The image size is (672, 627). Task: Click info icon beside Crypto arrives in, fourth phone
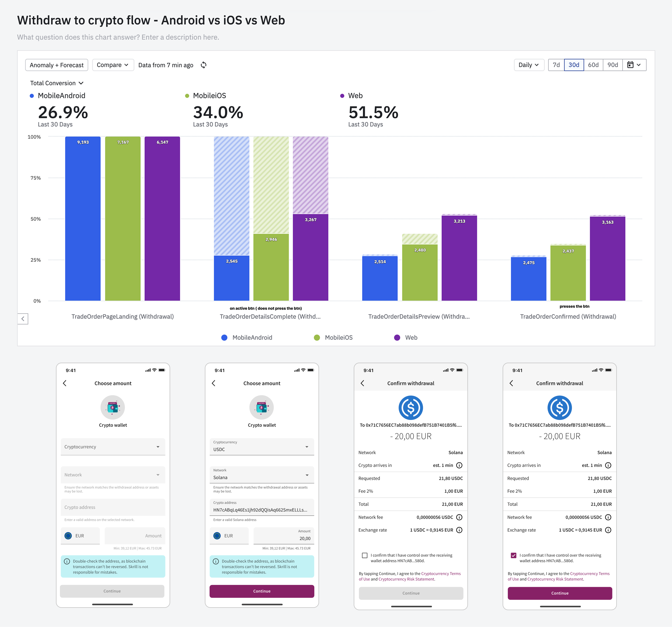point(608,465)
